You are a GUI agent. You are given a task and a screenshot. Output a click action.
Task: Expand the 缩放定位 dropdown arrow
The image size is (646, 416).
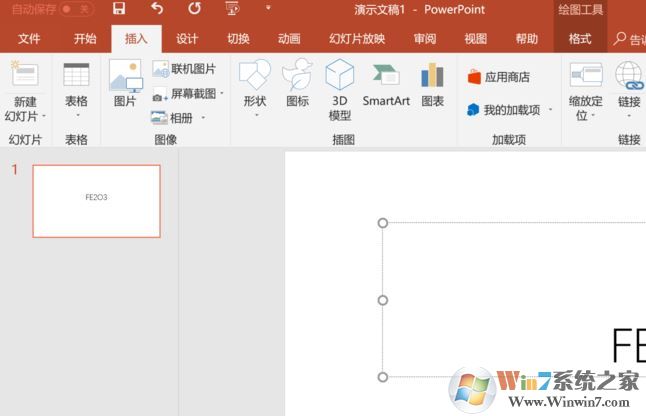point(593,116)
